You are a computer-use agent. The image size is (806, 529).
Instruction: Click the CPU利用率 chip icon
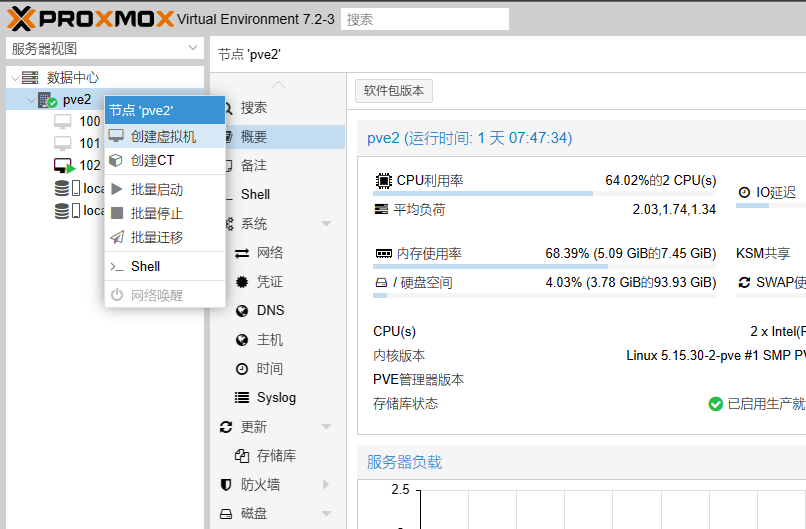click(x=383, y=180)
